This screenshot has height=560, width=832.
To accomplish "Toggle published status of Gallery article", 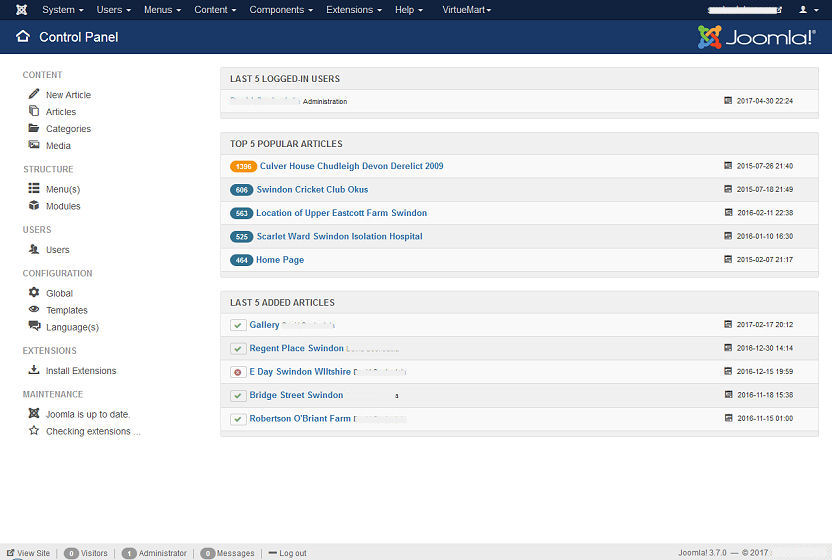I will tap(238, 325).
